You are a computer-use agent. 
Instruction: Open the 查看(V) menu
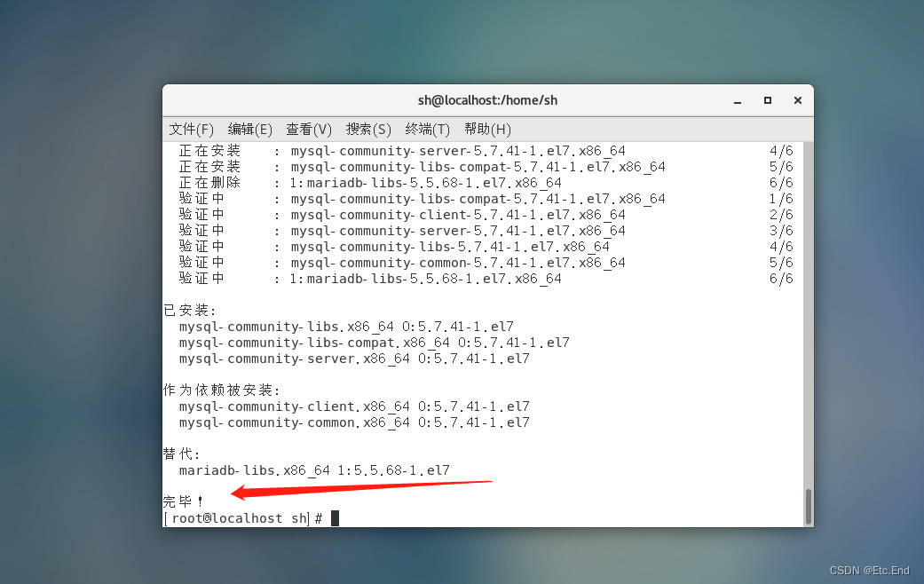tap(309, 129)
